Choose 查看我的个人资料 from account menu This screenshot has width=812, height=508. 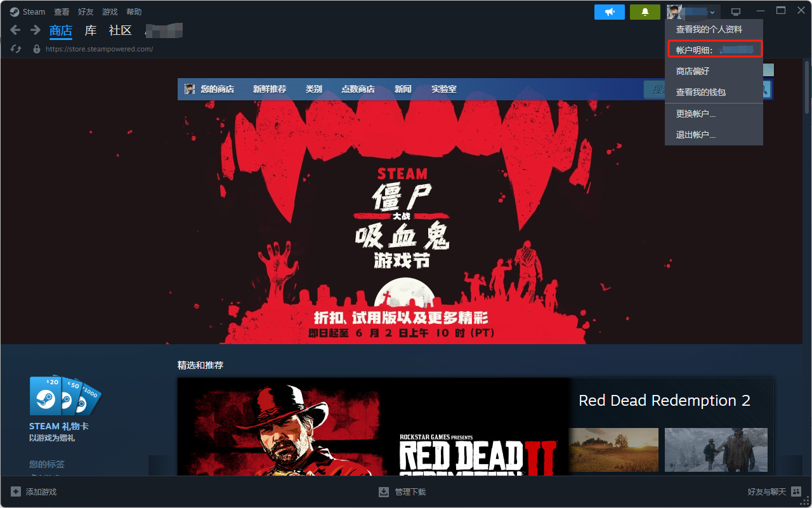click(714, 29)
